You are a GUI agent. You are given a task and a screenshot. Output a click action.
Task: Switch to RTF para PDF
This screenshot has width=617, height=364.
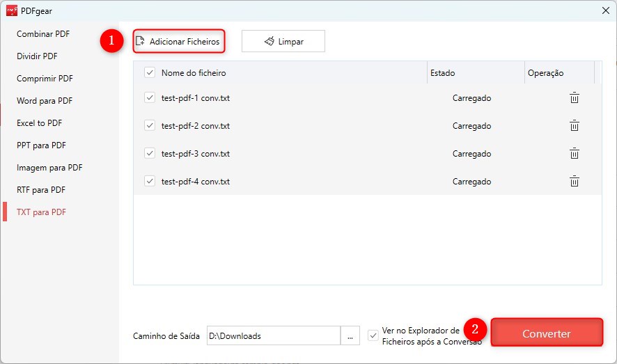pos(41,190)
